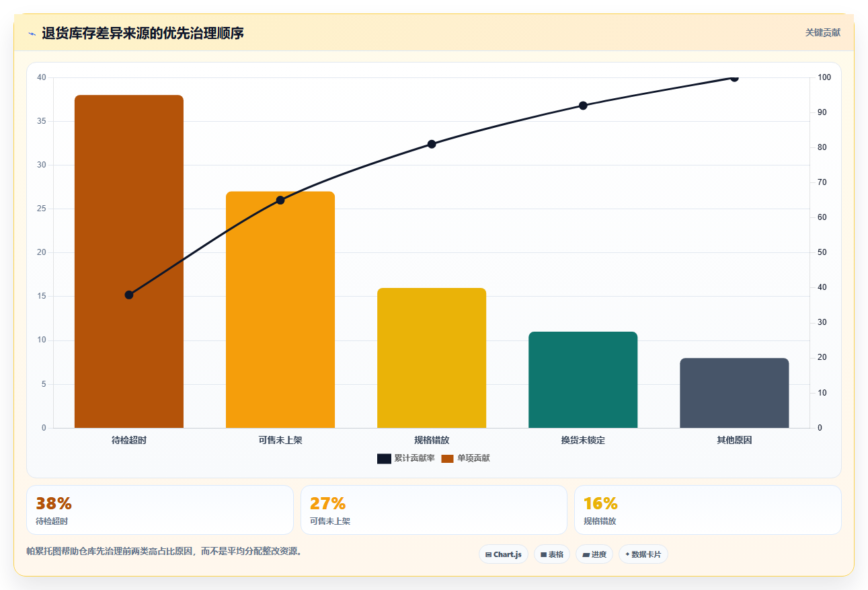Click the 可售未上架 x-axis label
The image size is (868, 590).
[x=280, y=441]
